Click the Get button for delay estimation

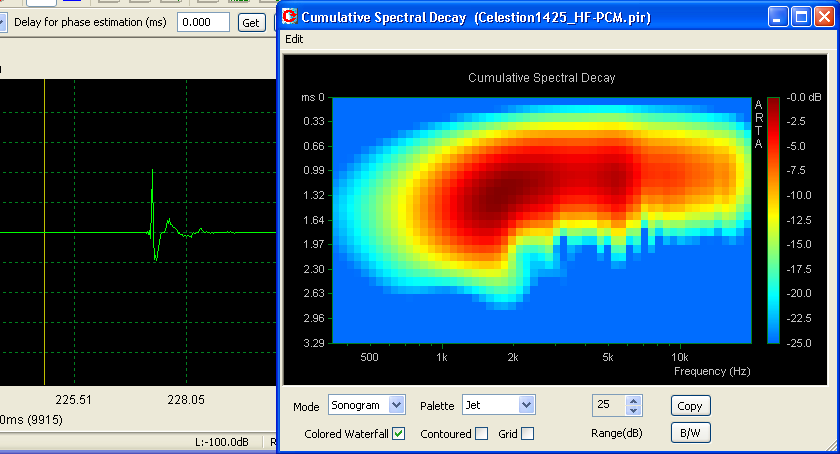[x=251, y=23]
